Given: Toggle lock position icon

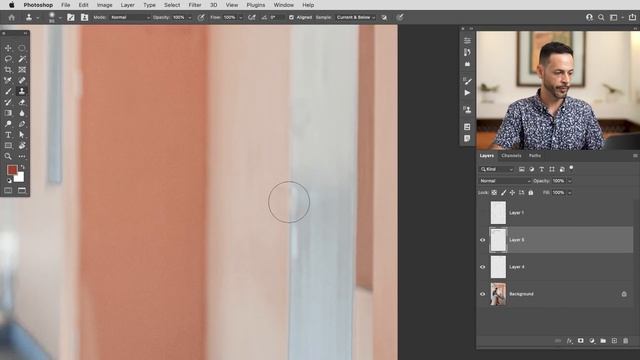Looking at the screenshot, I should pos(512,192).
